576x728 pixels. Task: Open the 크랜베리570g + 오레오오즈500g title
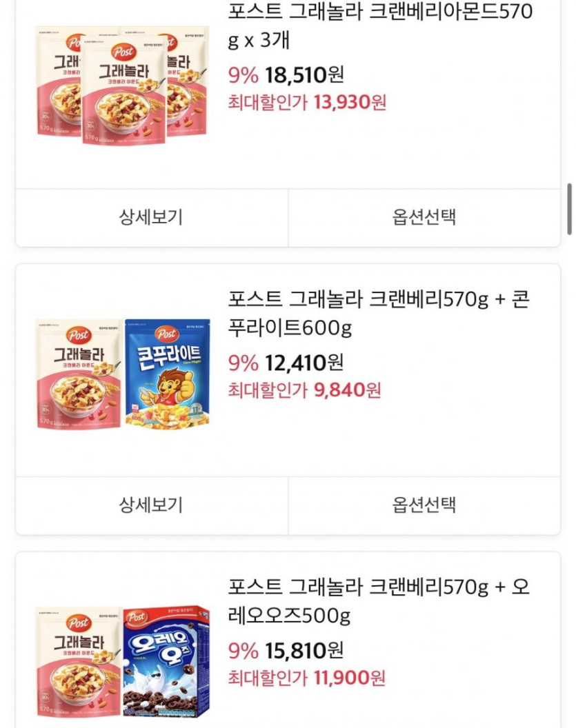[379, 601]
